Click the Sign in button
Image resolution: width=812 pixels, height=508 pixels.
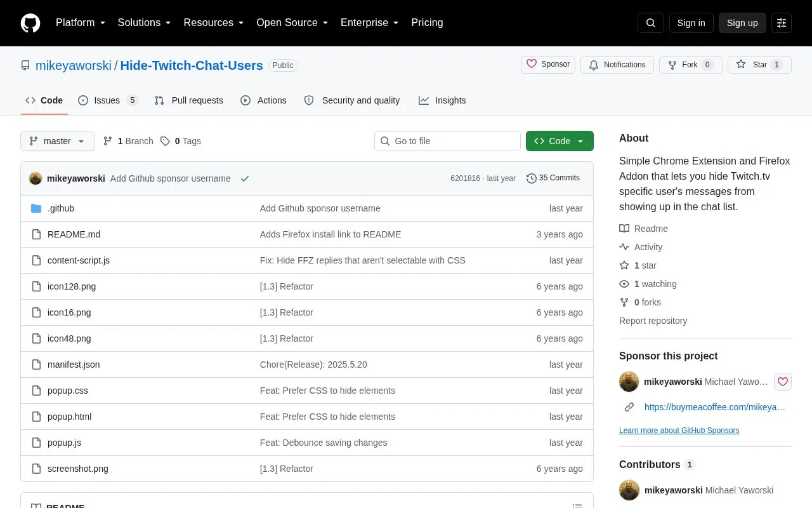(x=691, y=23)
